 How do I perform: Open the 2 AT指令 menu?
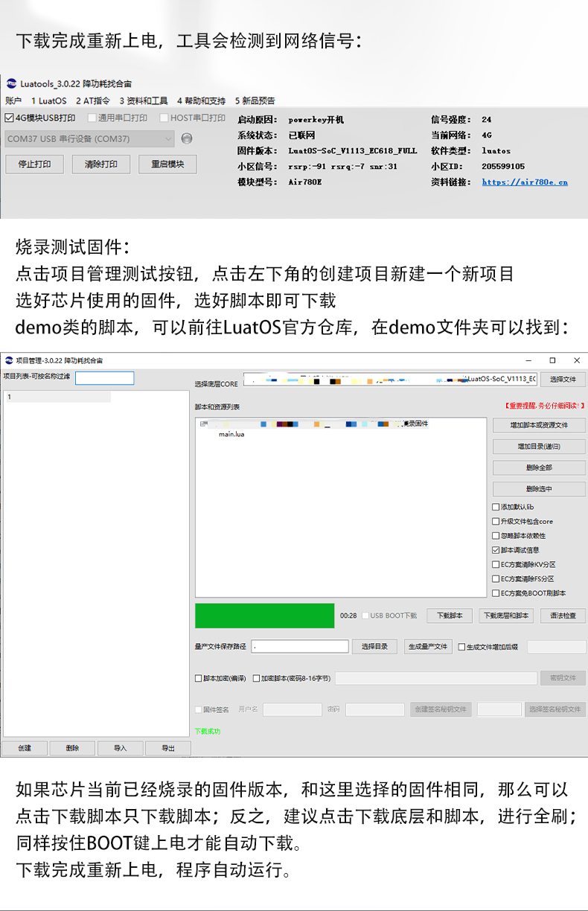pos(92,100)
